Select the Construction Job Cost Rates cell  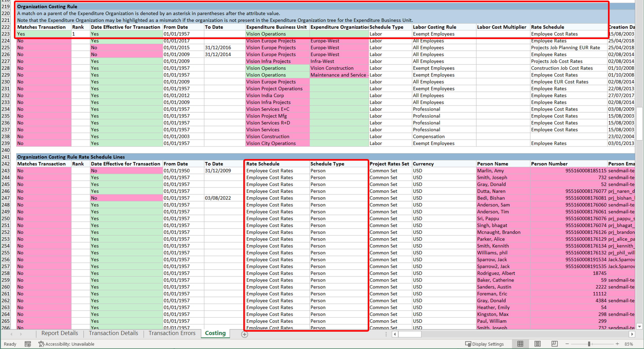pyautogui.click(x=569, y=68)
